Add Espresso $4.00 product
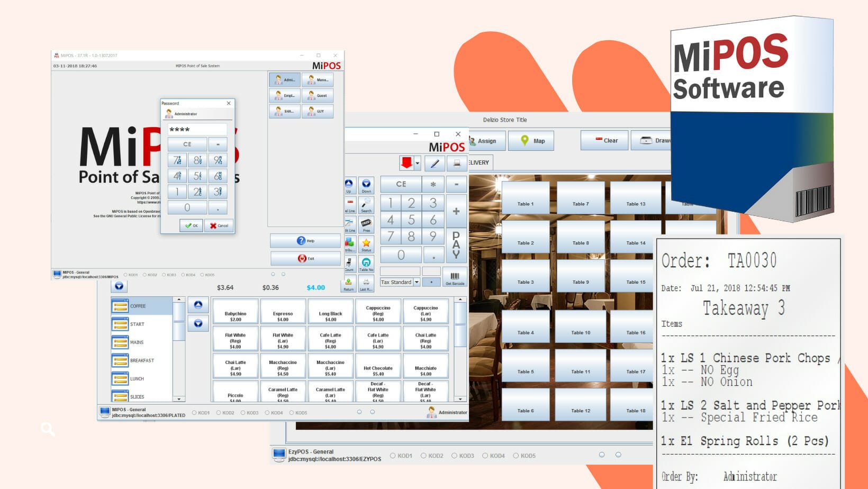 [x=283, y=312]
